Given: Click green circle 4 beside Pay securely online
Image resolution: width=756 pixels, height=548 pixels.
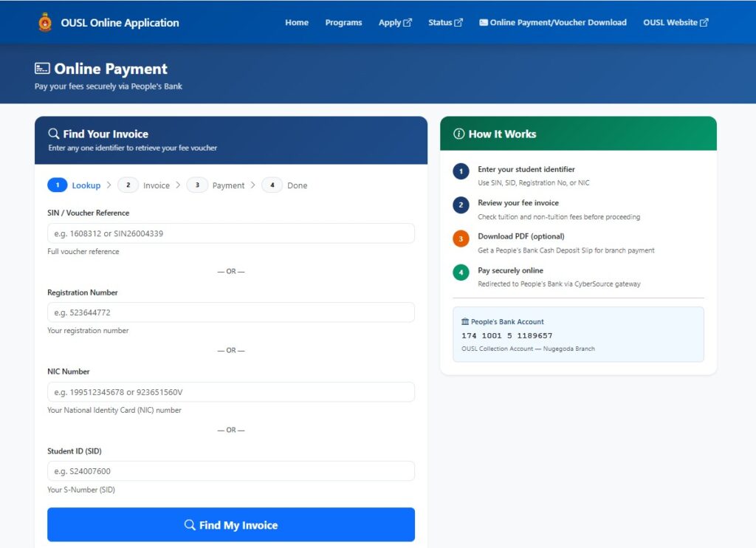Looking at the screenshot, I should pos(461,273).
